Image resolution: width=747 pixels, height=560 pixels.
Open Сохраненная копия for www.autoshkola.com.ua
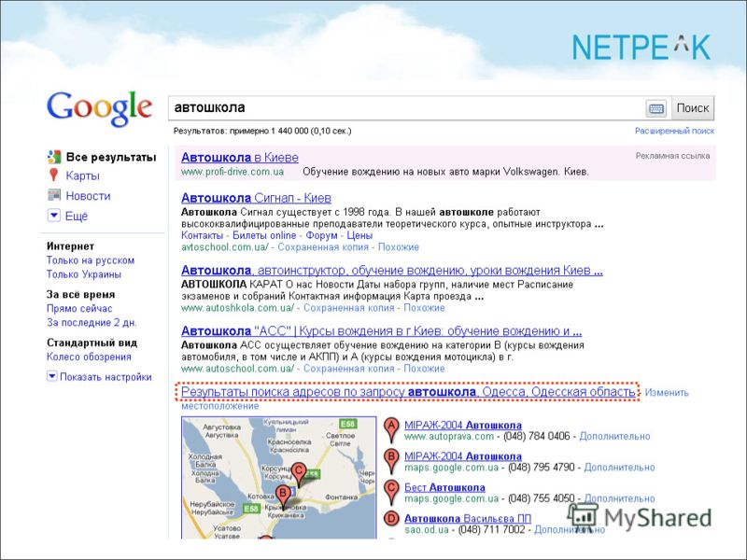[348, 308]
